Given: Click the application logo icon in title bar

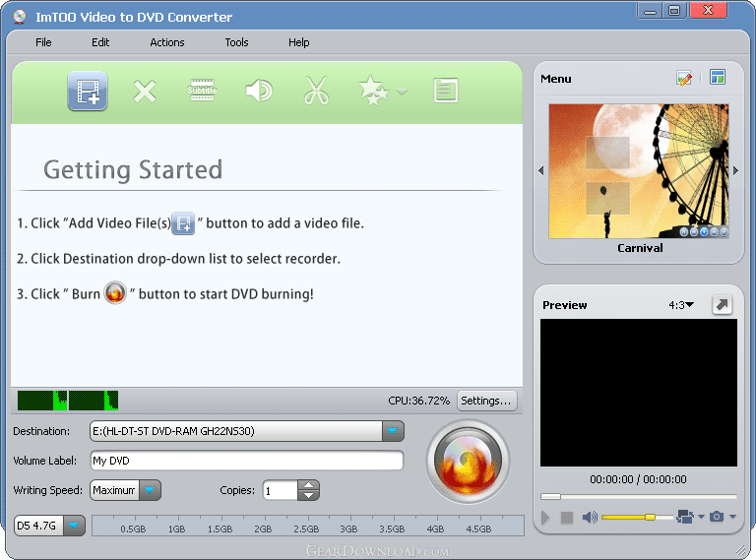Looking at the screenshot, I should tap(20, 17).
